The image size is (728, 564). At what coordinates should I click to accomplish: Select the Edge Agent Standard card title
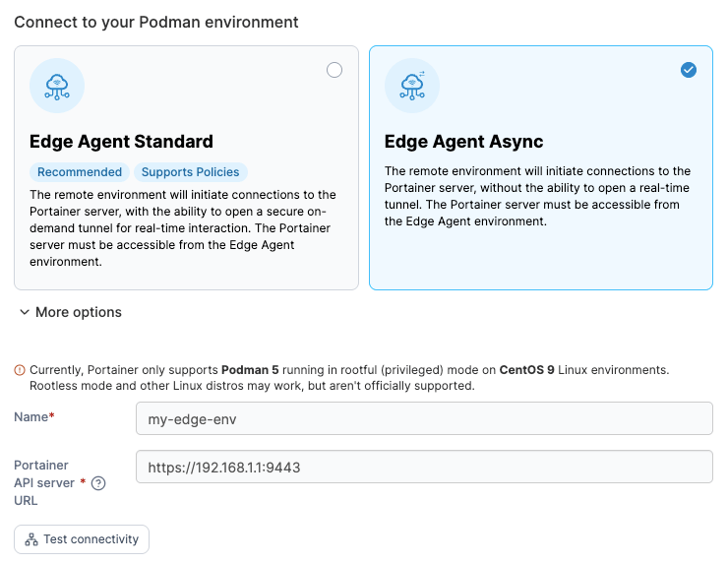click(122, 142)
